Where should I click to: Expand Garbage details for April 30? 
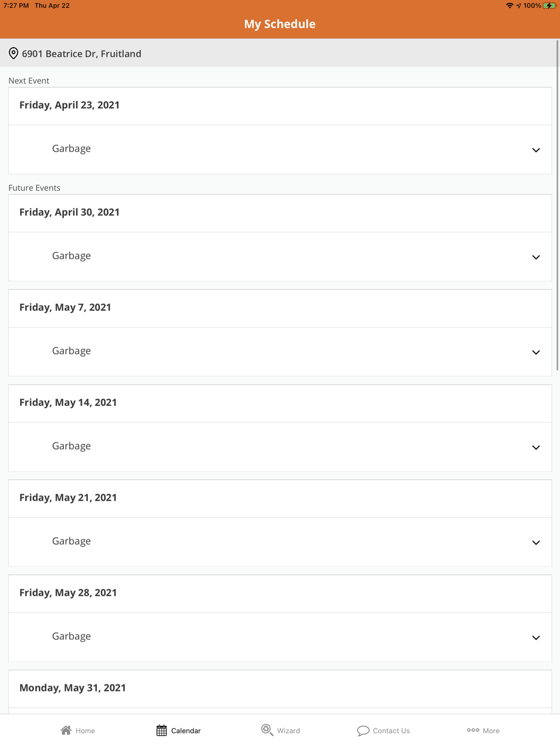click(x=535, y=257)
